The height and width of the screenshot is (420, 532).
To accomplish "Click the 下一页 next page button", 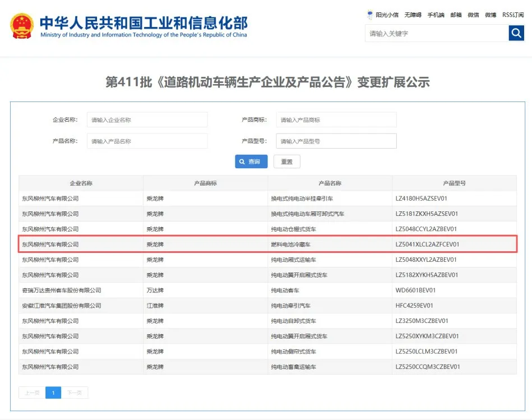I will click(75, 393).
